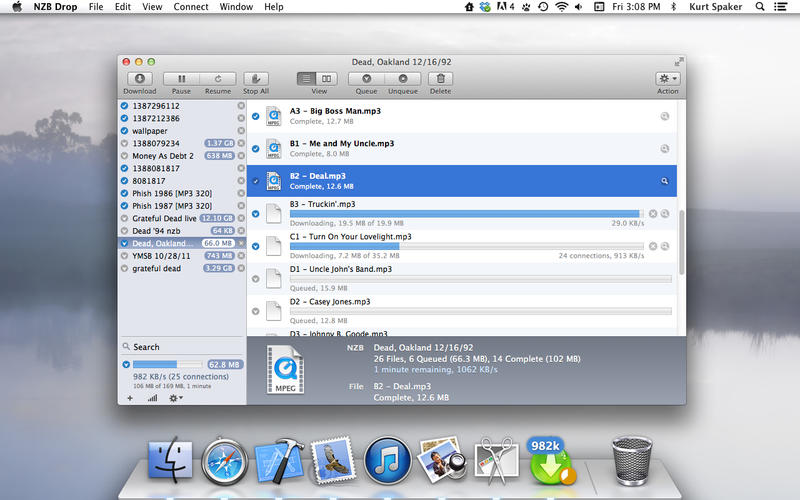Click the Queue toolbar button
800x500 pixels.
pos(366,79)
